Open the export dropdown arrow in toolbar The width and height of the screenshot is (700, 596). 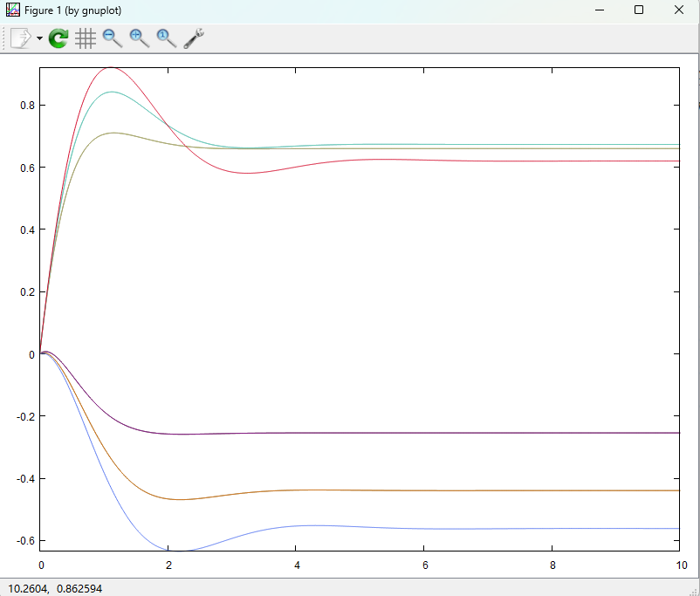(39, 39)
